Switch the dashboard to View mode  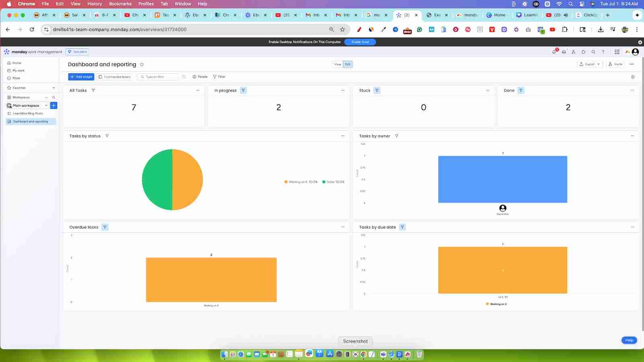[337, 64]
